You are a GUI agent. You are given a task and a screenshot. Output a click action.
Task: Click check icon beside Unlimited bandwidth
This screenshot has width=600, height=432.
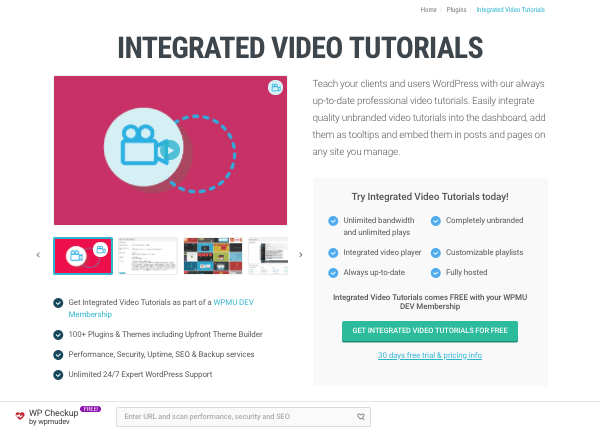[x=333, y=221]
